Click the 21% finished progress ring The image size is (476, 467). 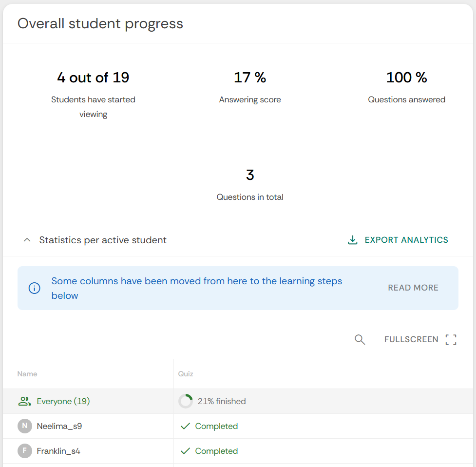(186, 401)
